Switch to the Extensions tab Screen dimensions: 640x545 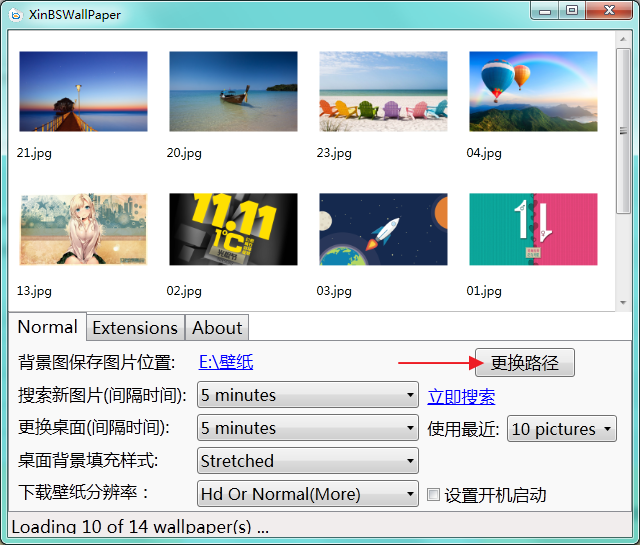(135, 328)
